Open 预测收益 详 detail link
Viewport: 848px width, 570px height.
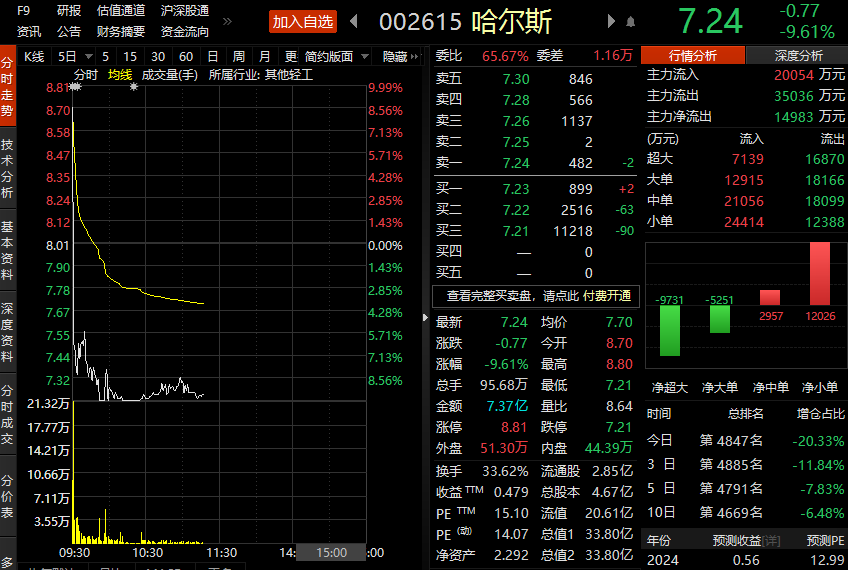click(771, 540)
